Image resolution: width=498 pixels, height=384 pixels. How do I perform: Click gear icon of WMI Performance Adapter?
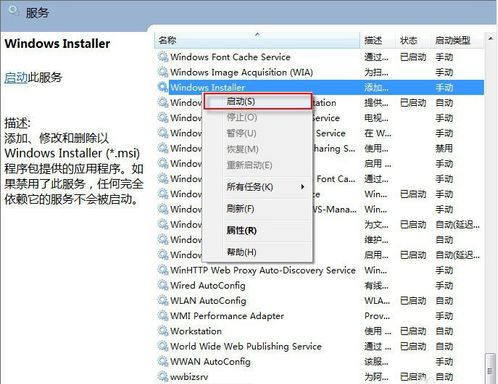point(163,316)
